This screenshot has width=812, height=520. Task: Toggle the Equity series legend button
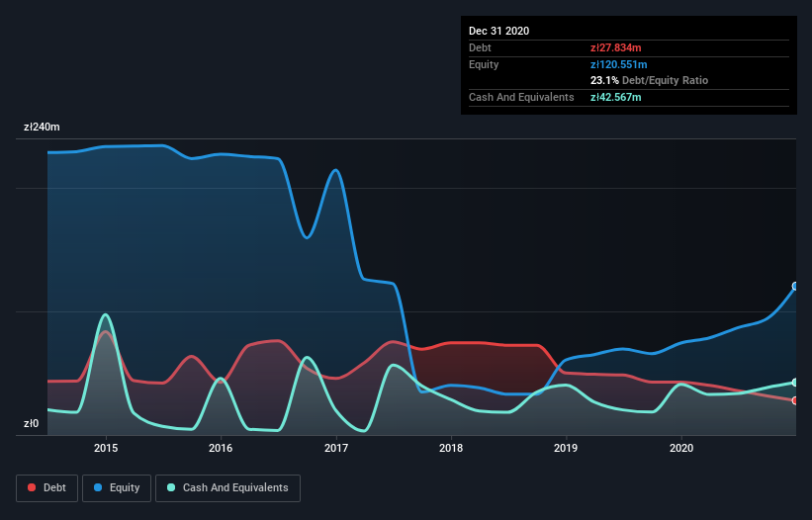[x=117, y=488]
